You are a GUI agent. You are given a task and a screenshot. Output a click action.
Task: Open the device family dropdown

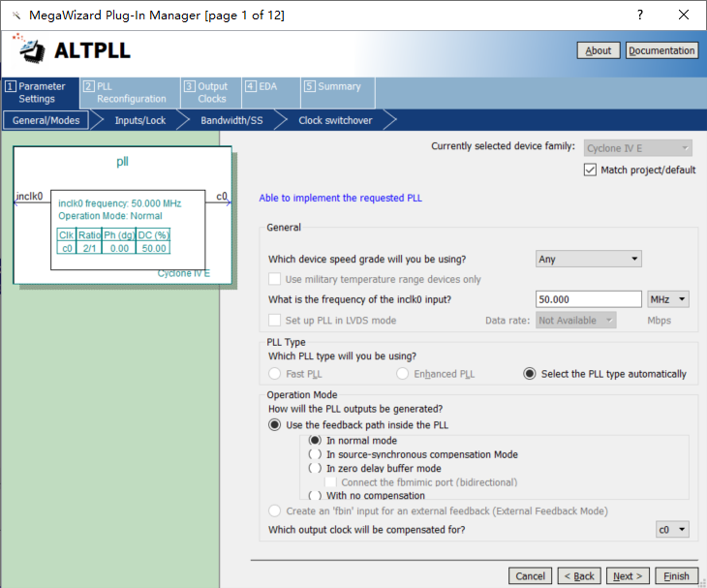click(638, 148)
